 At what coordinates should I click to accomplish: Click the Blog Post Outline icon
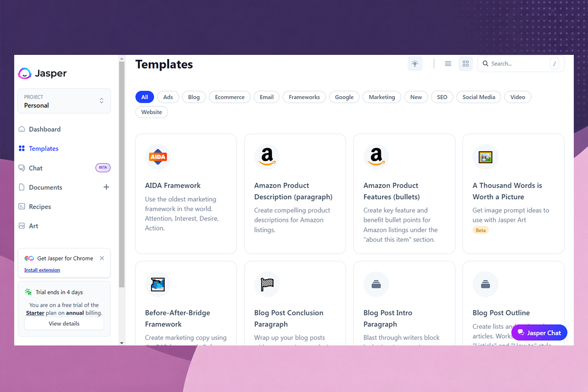tap(486, 284)
